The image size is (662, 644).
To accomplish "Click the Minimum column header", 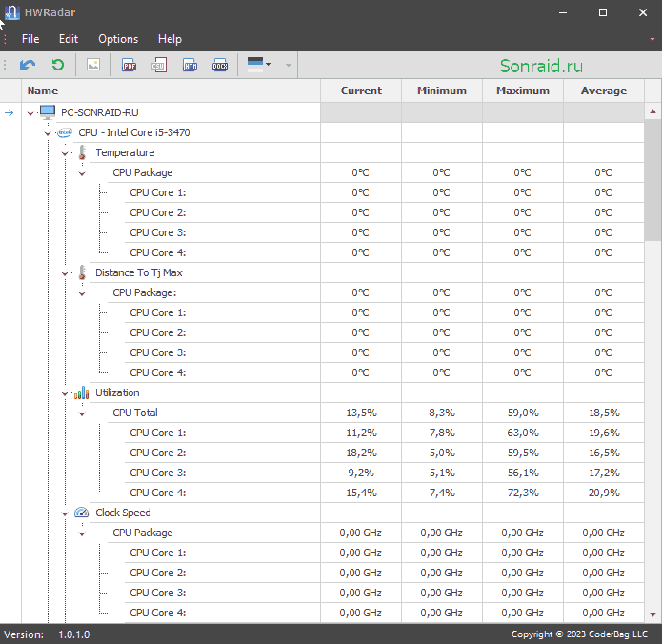I will coord(442,91).
